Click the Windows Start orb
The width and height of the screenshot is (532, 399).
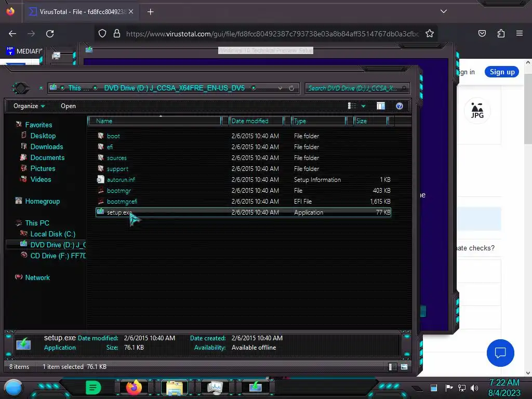(x=13, y=388)
